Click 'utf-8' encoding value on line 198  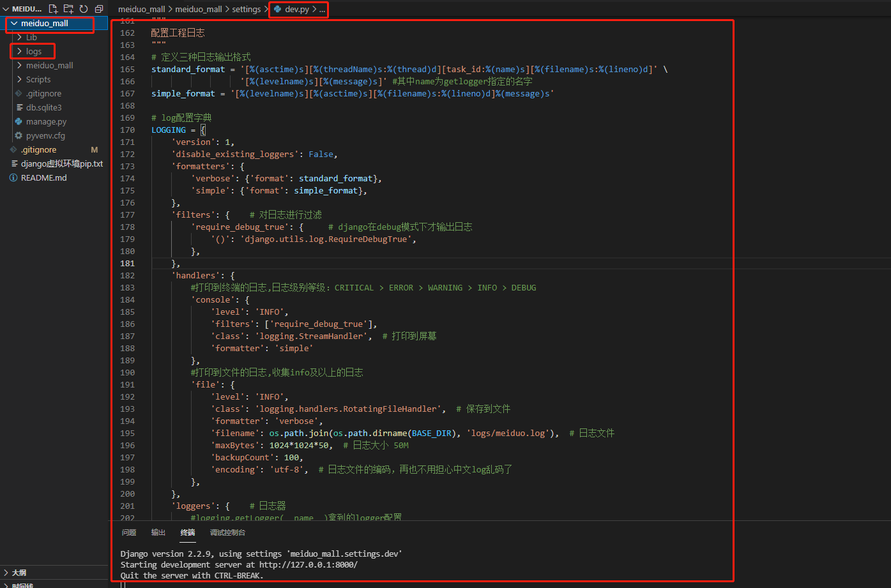[287, 469]
